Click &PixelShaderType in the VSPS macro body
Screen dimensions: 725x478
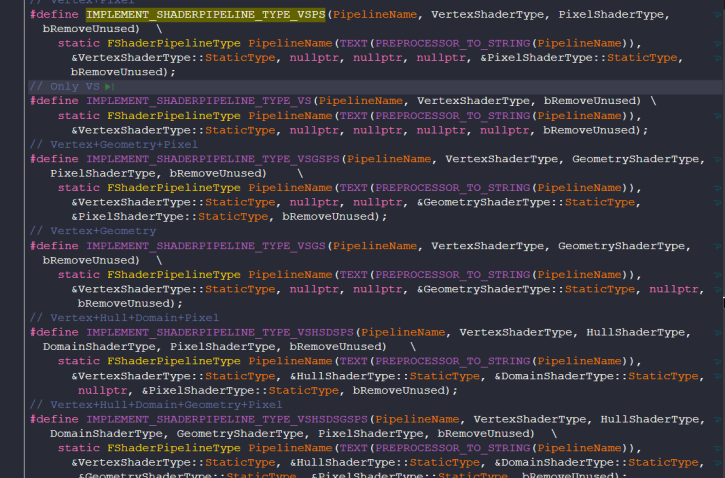tap(536, 58)
